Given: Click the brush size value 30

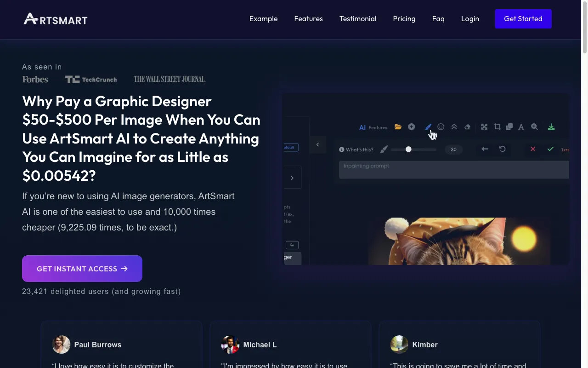Looking at the screenshot, I should [x=453, y=149].
